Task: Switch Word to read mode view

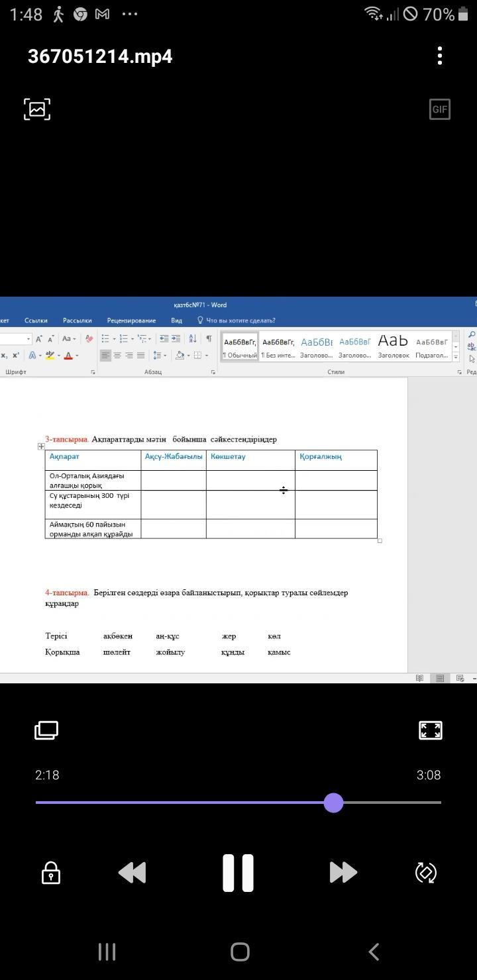Action: [x=419, y=678]
